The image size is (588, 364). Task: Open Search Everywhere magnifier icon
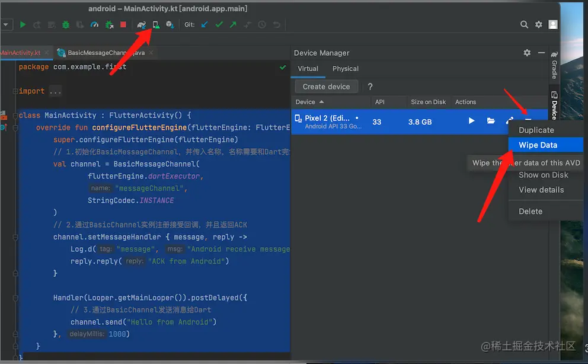point(524,25)
